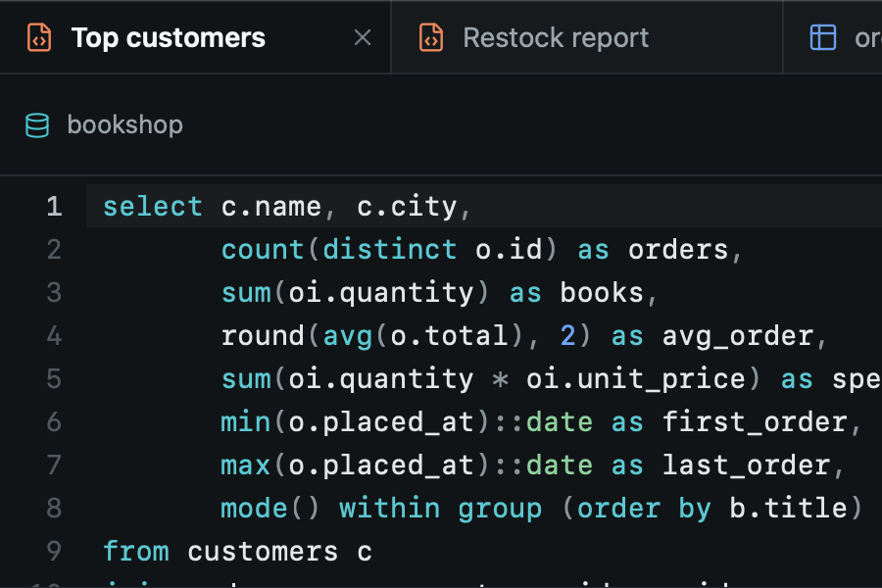Click the 'mode' function on line 8

(x=254, y=508)
